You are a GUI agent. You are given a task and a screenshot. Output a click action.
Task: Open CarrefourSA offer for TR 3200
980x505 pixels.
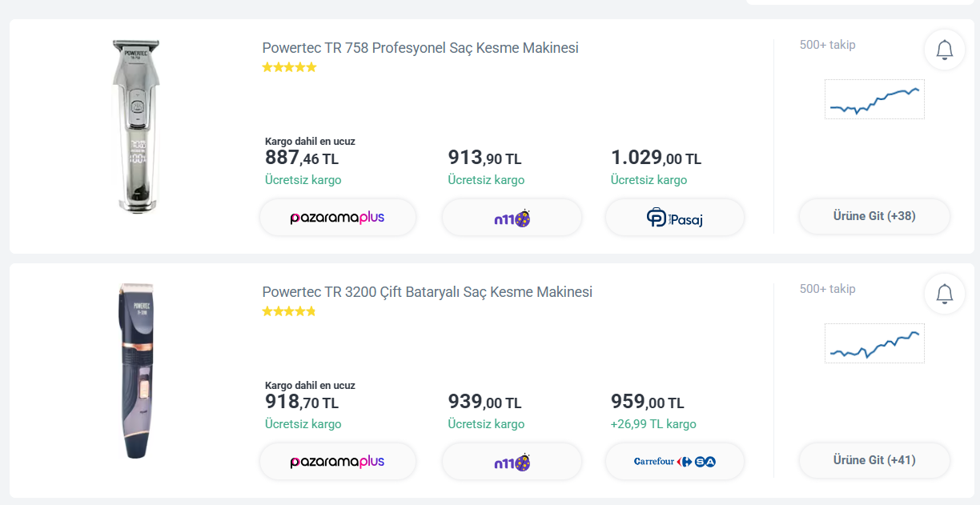(674, 462)
